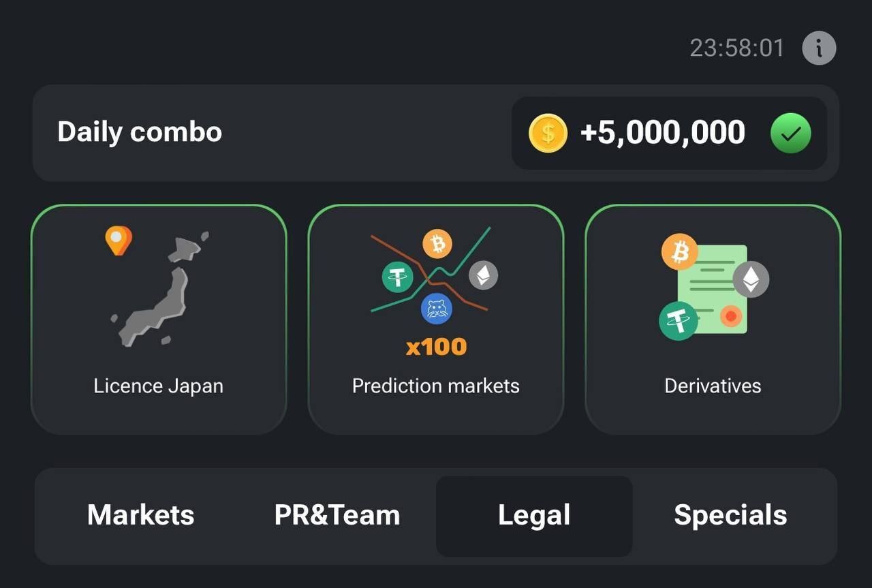This screenshot has width=872, height=588.
Task: Click the +5,000,000 reward amount
Action: [x=662, y=133]
